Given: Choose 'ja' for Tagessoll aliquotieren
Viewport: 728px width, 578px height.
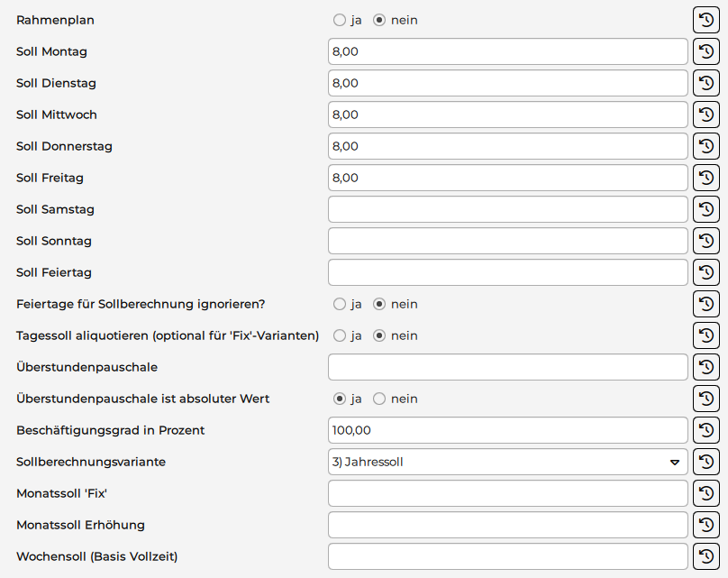Looking at the screenshot, I should pyautogui.click(x=340, y=335).
